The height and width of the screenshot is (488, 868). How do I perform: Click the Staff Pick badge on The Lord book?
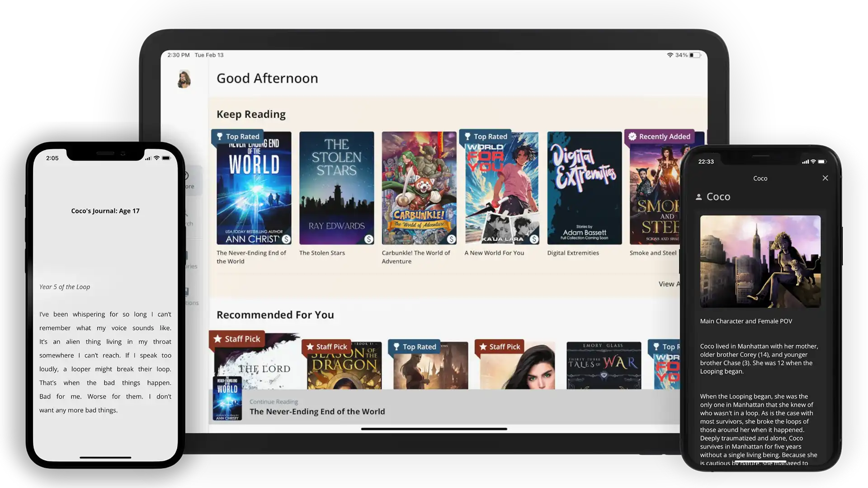click(237, 339)
